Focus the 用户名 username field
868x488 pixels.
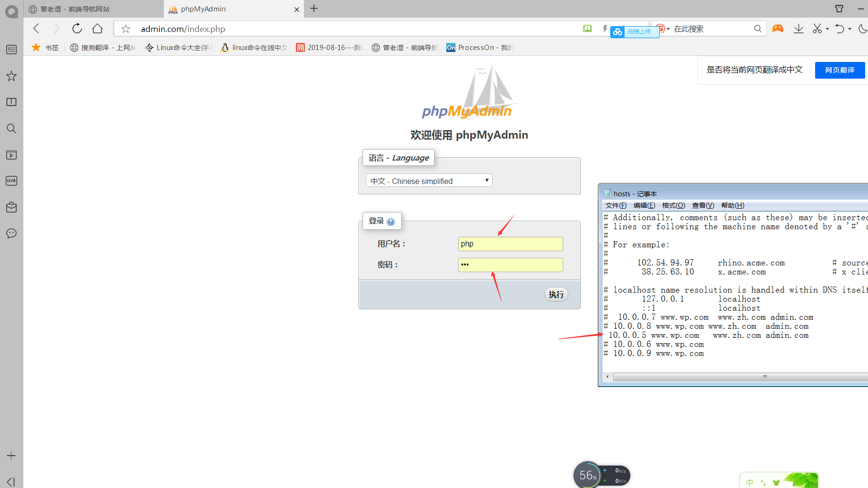tap(510, 244)
